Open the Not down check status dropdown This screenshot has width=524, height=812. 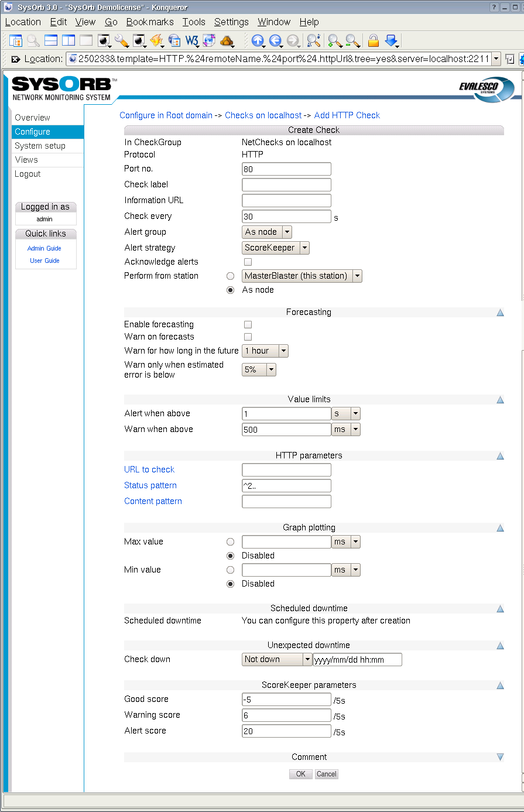(x=278, y=659)
